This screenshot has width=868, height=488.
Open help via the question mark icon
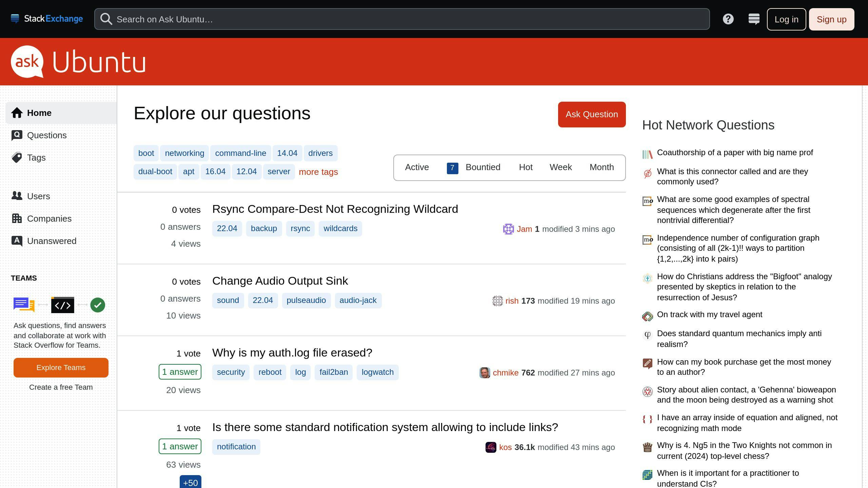728,19
